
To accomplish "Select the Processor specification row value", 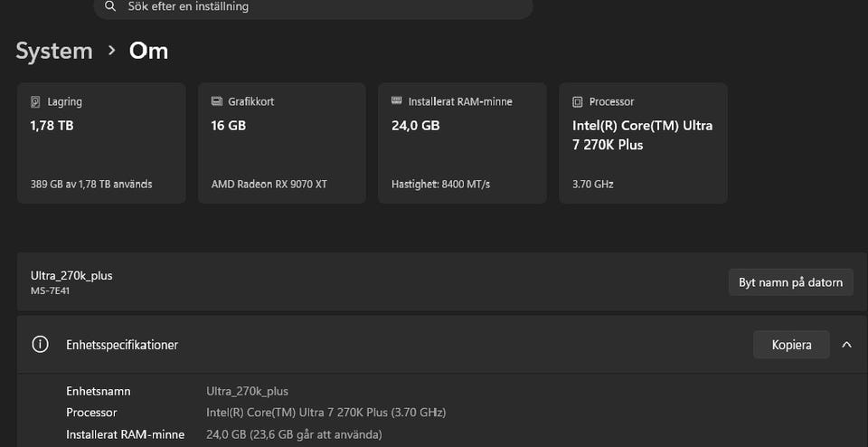I will click(x=326, y=413).
